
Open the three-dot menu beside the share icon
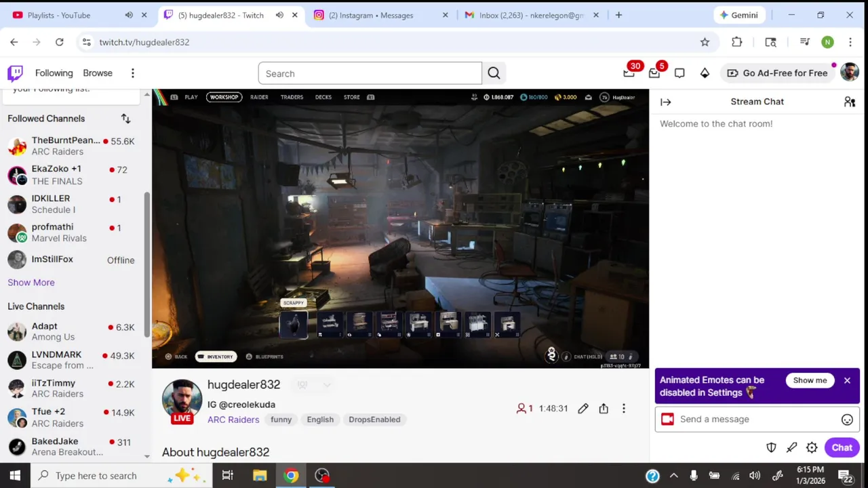tap(624, 409)
